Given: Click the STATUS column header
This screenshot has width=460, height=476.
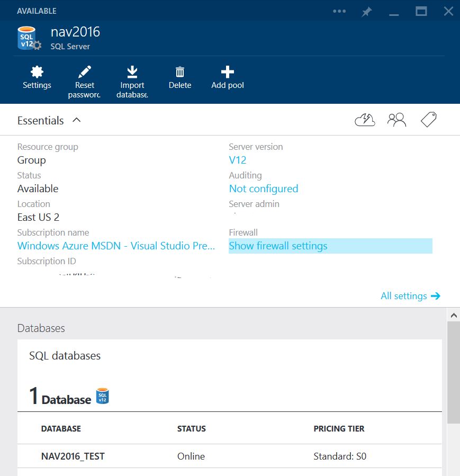Looking at the screenshot, I should point(192,429).
